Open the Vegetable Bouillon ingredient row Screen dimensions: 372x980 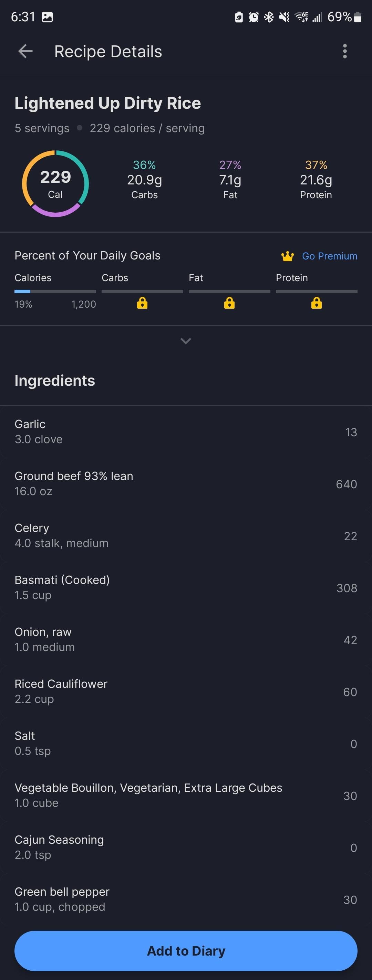click(186, 795)
